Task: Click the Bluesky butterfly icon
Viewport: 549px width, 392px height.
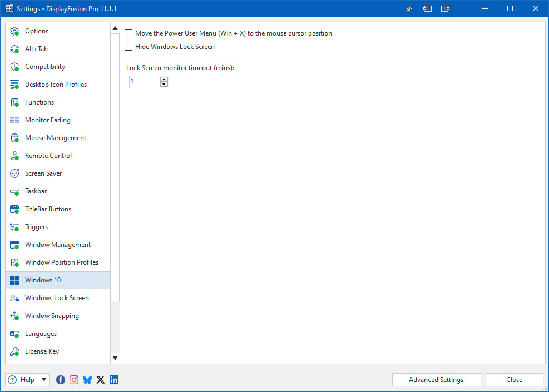Action: click(x=87, y=380)
